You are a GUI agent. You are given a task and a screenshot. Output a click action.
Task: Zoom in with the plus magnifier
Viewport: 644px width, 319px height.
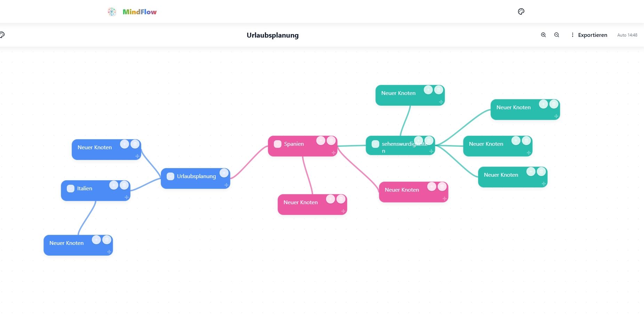(x=543, y=35)
